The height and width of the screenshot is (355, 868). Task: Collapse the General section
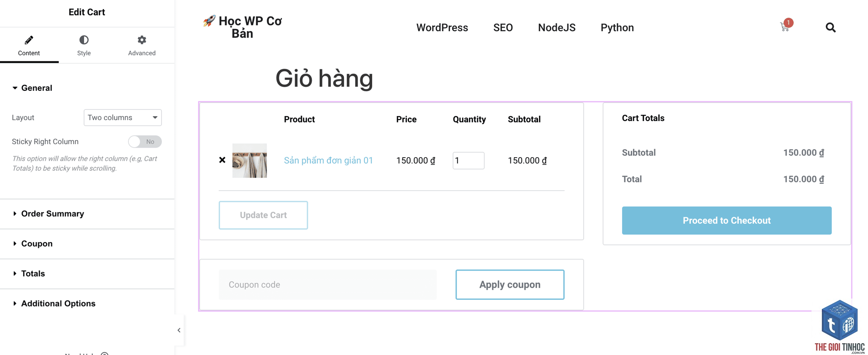32,88
